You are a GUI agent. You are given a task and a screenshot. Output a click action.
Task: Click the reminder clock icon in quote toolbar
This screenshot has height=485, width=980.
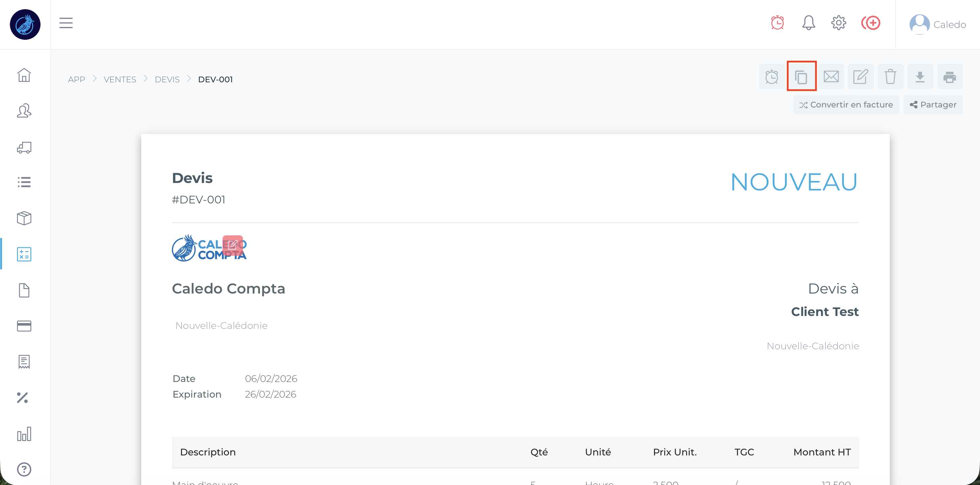[771, 77]
